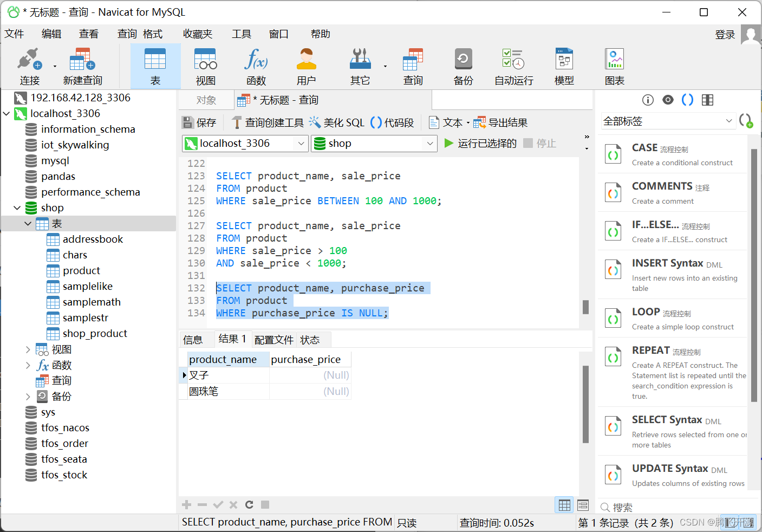The height and width of the screenshot is (532, 762).
Task: Switch to form view icon
Action: tap(583, 505)
